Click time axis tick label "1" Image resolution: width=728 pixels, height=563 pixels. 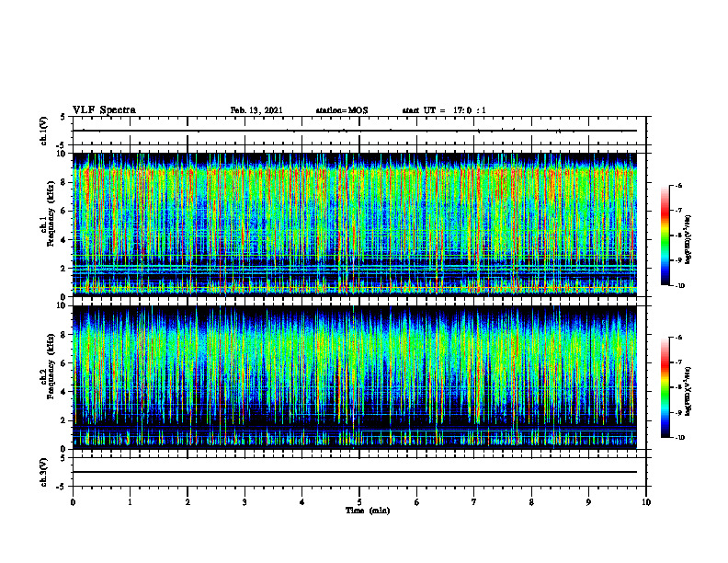click(x=130, y=502)
